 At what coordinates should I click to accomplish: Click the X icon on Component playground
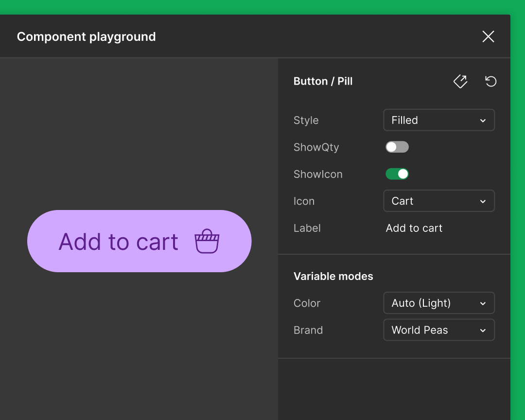tap(488, 36)
